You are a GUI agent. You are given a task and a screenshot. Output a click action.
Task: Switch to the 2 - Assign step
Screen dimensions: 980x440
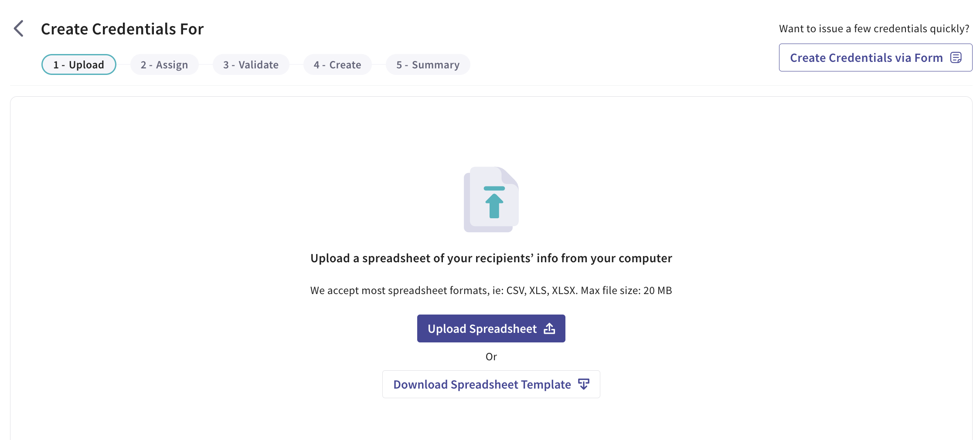pos(164,64)
